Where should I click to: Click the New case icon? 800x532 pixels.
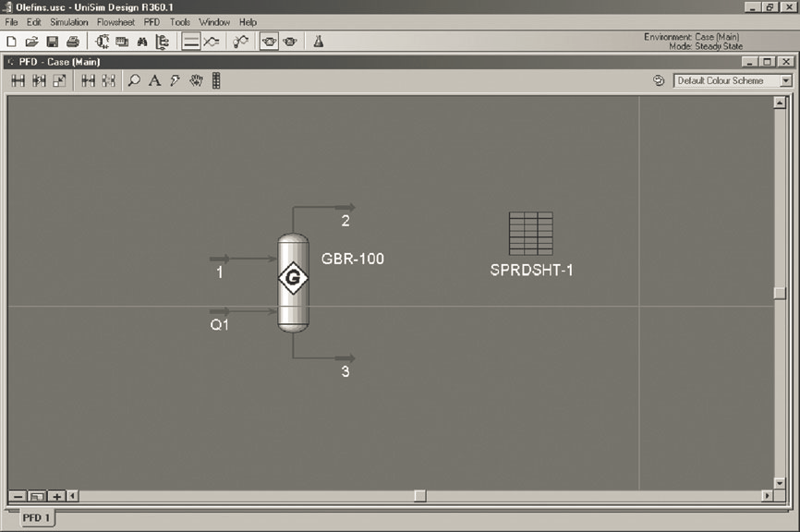[12, 42]
